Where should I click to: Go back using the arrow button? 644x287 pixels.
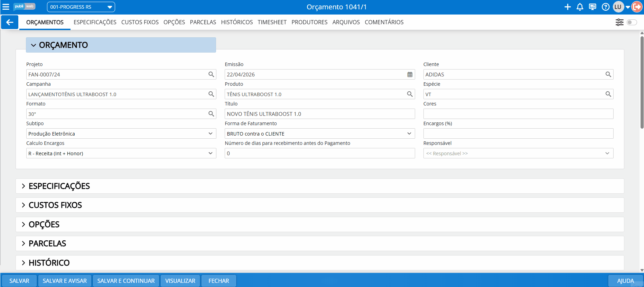(x=10, y=22)
